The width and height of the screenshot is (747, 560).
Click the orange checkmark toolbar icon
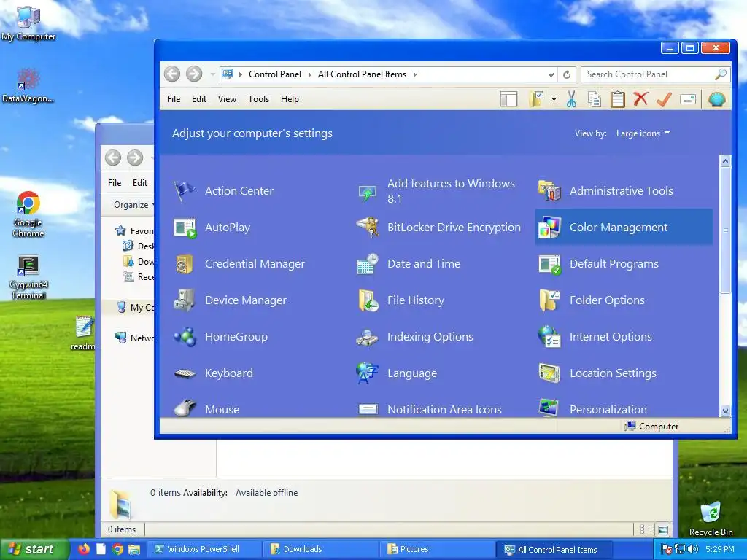pyautogui.click(x=664, y=99)
